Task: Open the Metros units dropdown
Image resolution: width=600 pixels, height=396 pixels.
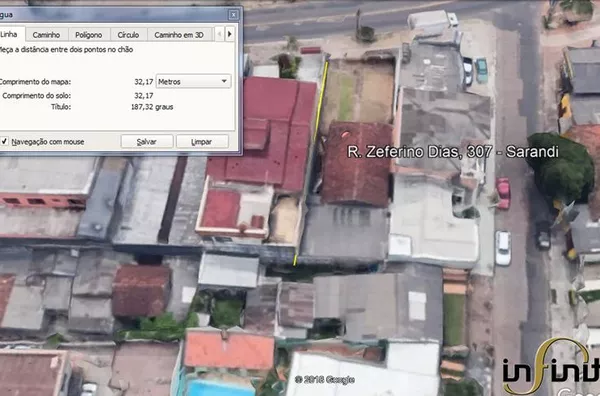Action: coord(193,81)
